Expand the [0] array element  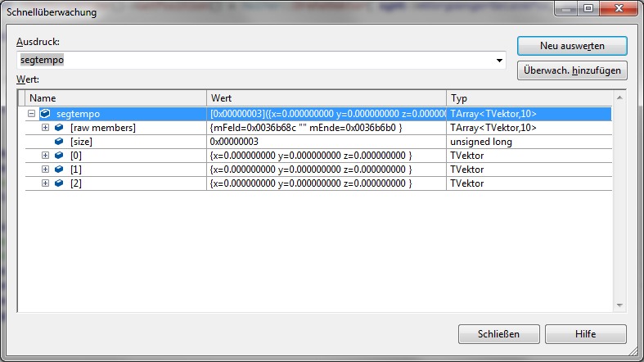point(46,156)
